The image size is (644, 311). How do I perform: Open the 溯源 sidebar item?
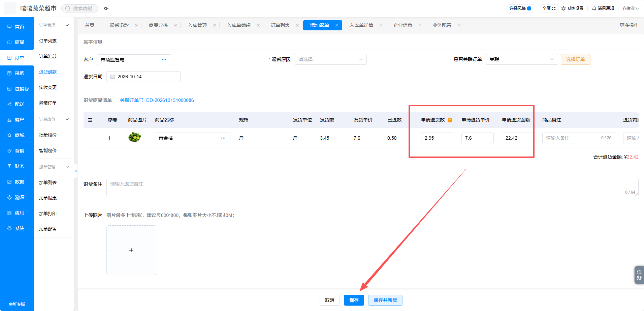point(17,197)
